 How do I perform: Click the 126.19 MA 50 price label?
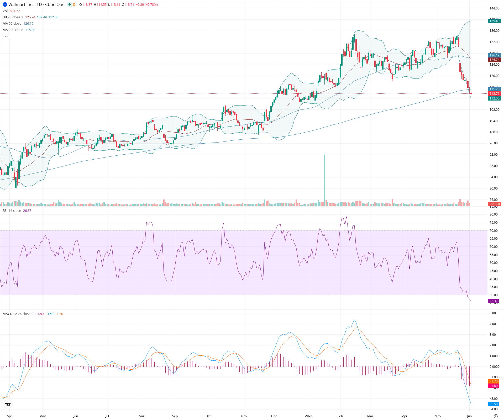tap(494, 55)
